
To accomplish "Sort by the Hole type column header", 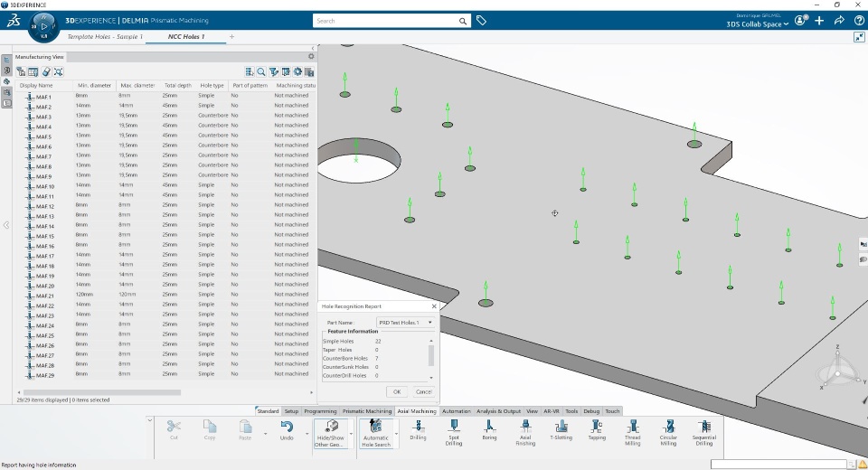I will point(212,85).
